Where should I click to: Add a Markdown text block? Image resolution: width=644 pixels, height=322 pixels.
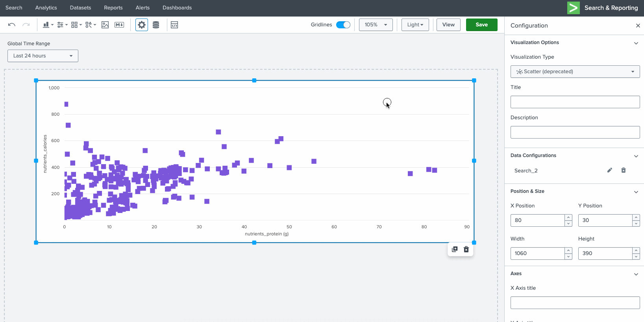tap(119, 25)
